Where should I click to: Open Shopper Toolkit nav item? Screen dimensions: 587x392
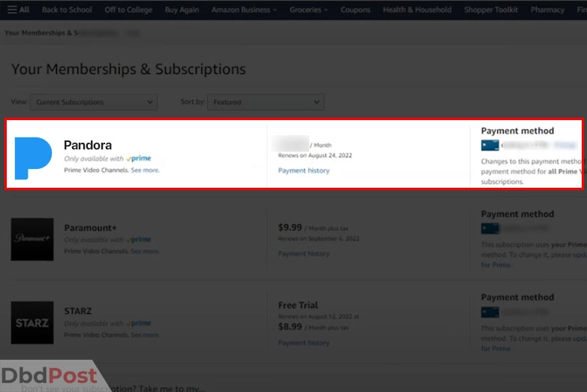[x=491, y=10]
